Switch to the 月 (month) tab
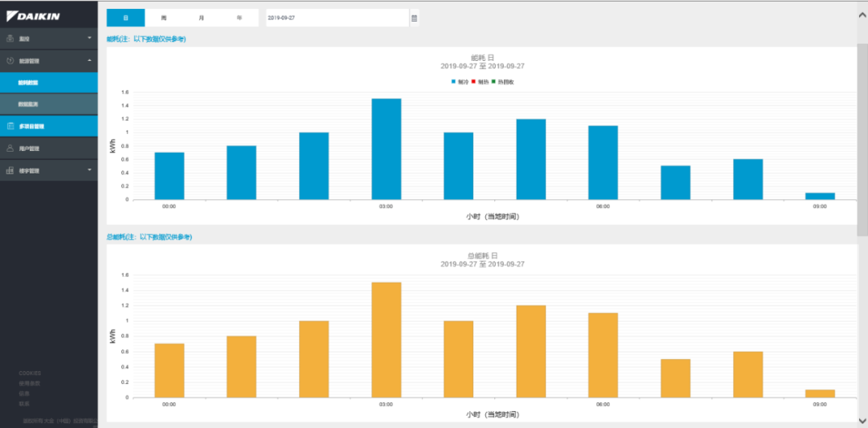 (202, 18)
